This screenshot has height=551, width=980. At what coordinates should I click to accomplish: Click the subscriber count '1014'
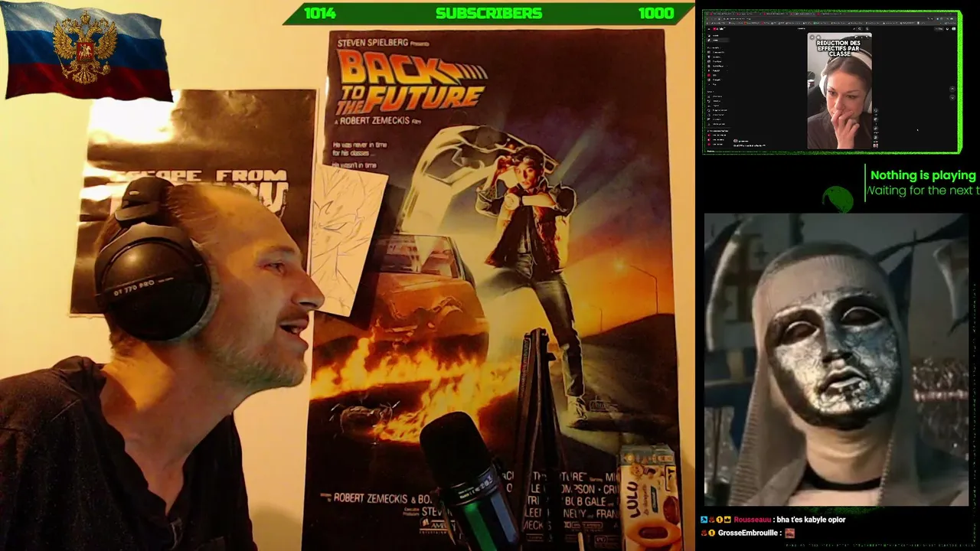(x=320, y=13)
